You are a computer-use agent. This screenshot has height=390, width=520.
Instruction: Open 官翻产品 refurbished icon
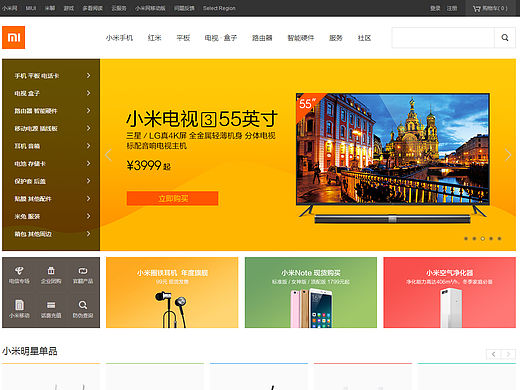(x=83, y=275)
